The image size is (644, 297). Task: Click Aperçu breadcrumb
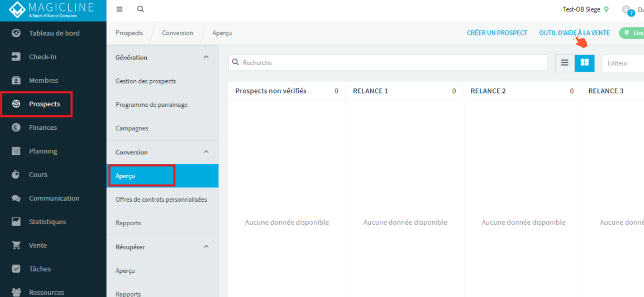pos(222,33)
